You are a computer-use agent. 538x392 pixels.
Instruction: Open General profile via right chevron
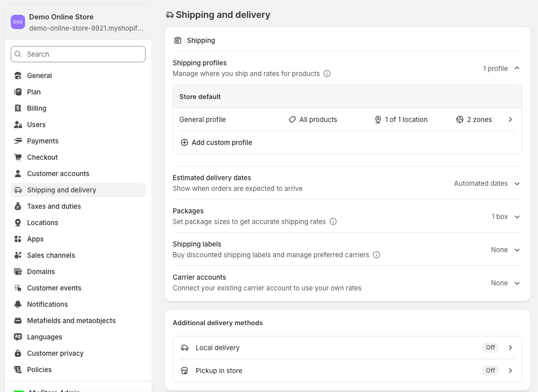coord(510,119)
